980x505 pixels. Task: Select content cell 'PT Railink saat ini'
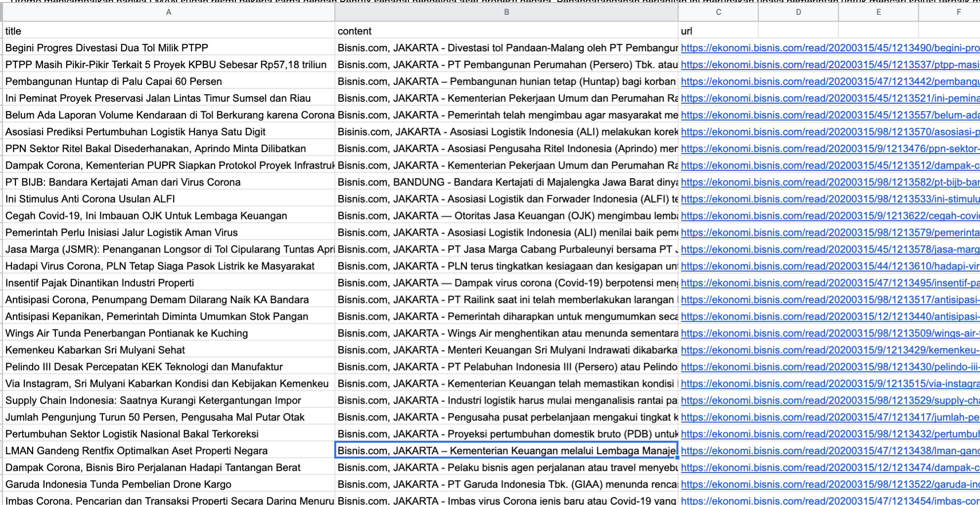coord(506,300)
